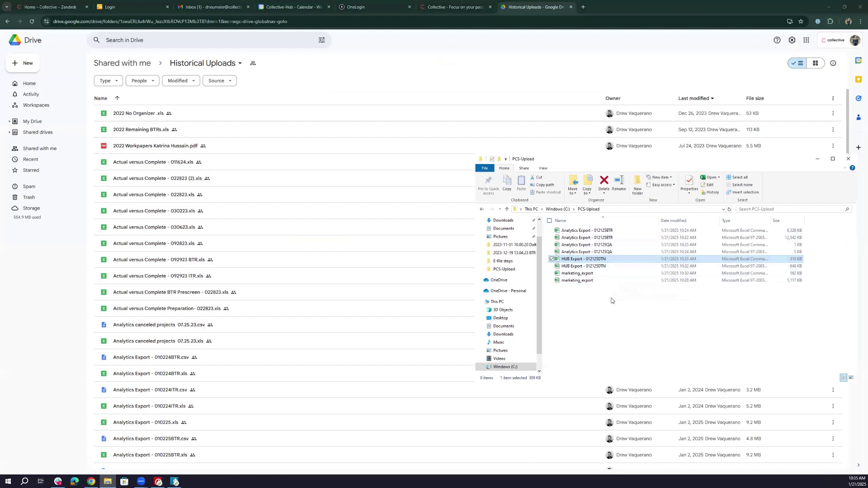The image size is (868, 488).
Task: Uncheck the selected HUB Export file checkbox
Action: tap(552, 259)
